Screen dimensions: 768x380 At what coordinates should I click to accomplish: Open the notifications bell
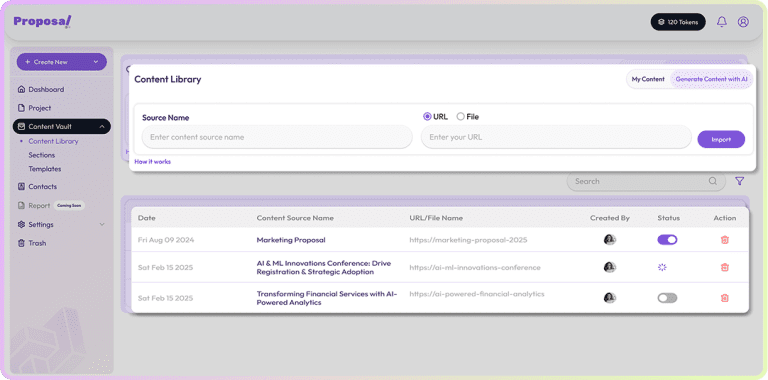pos(721,22)
